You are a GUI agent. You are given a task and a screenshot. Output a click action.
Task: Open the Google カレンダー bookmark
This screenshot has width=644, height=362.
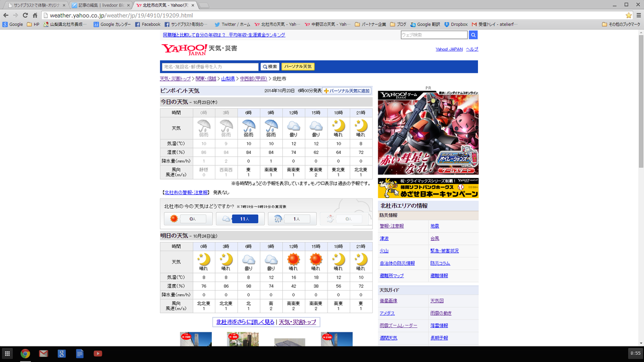tap(112, 24)
